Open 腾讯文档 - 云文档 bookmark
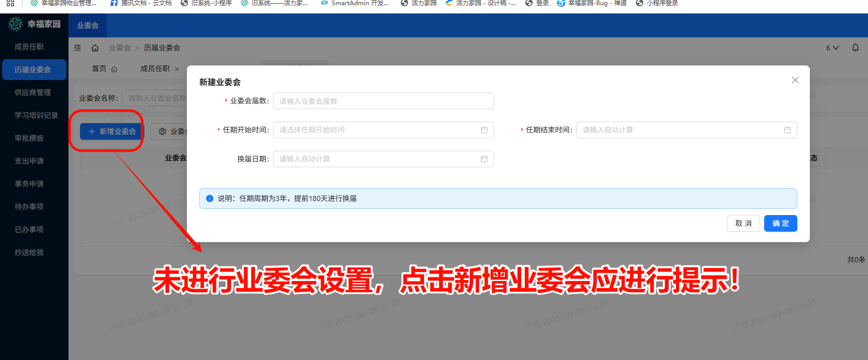 [141, 3]
